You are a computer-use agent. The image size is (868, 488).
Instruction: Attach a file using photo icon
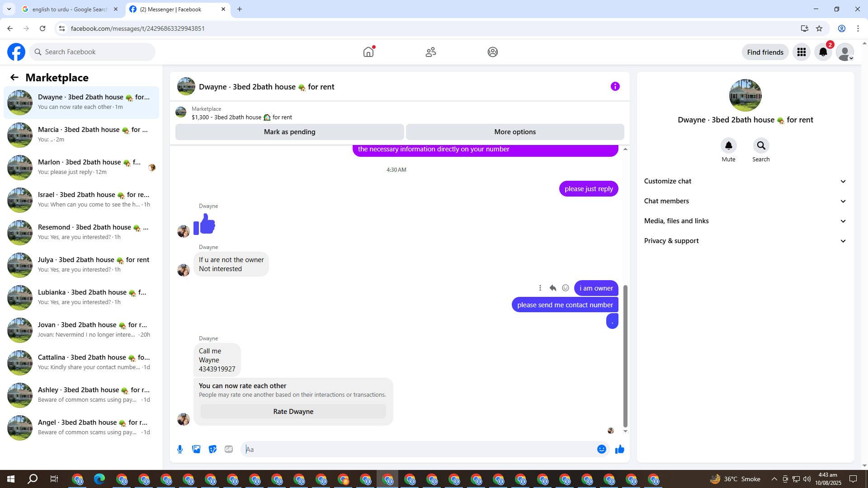tap(196, 449)
